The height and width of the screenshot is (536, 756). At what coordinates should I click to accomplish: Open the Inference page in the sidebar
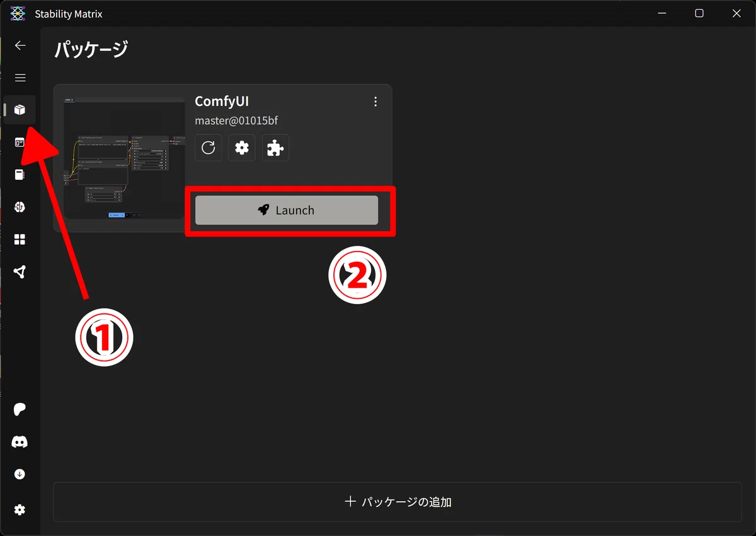pyautogui.click(x=20, y=143)
